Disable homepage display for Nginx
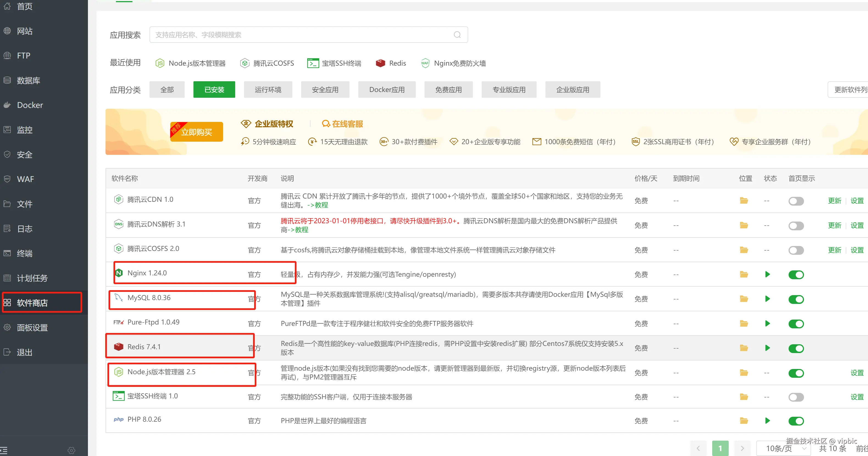The height and width of the screenshot is (456, 868). (796, 275)
